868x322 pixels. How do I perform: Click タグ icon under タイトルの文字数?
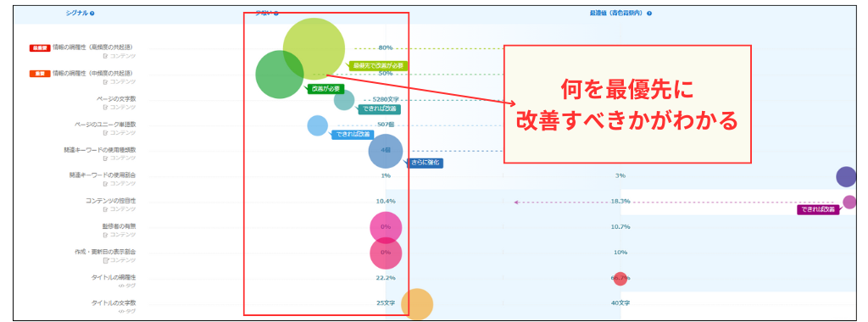point(121,311)
